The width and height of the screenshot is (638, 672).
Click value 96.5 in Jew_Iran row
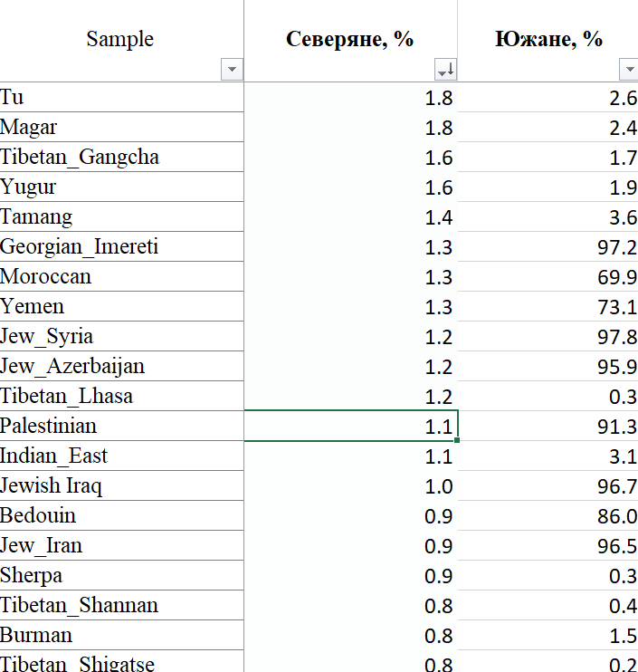click(x=548, y=545)
